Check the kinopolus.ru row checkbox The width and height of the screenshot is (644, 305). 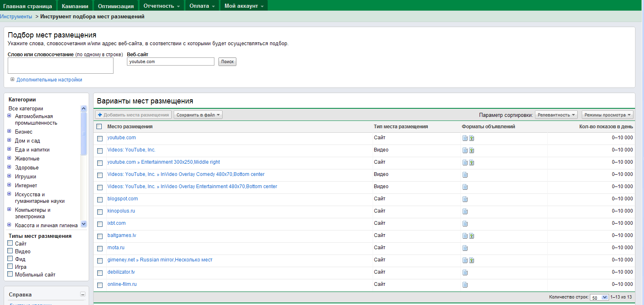point(100,212)
